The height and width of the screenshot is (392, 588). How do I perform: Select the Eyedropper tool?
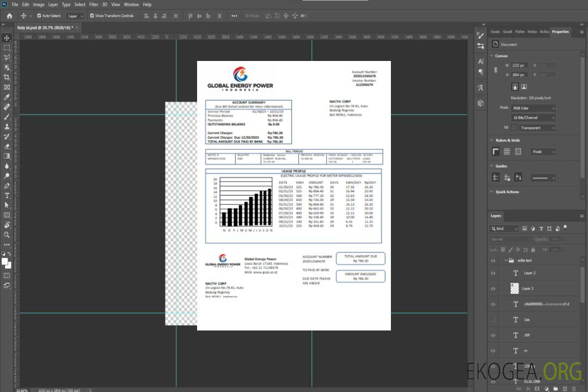pos(7,97)
